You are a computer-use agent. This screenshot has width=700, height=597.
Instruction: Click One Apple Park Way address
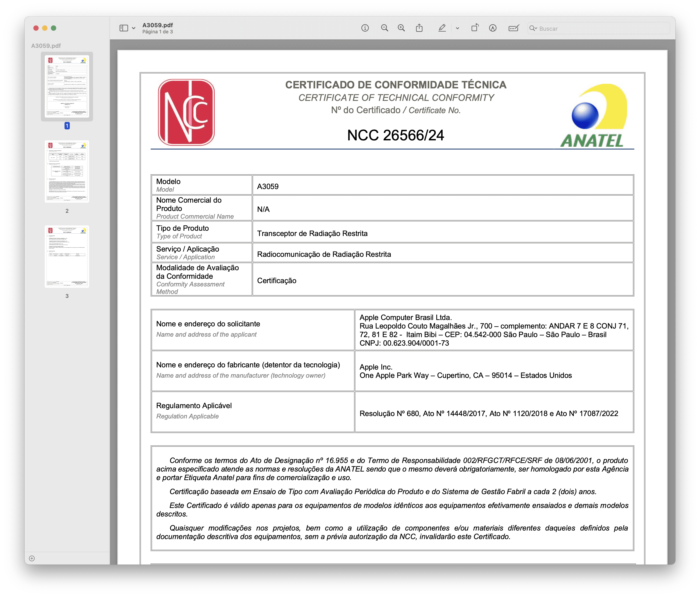coord(466,375)
